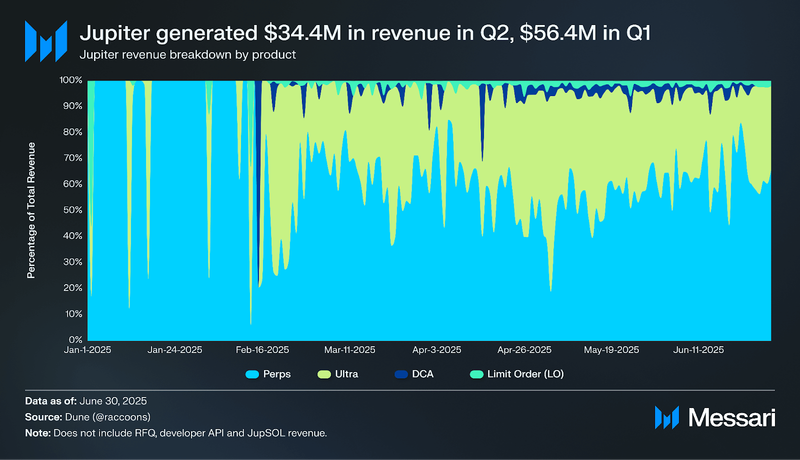Click the Dune (@raccoons) source text

click(x=108, y=417)
